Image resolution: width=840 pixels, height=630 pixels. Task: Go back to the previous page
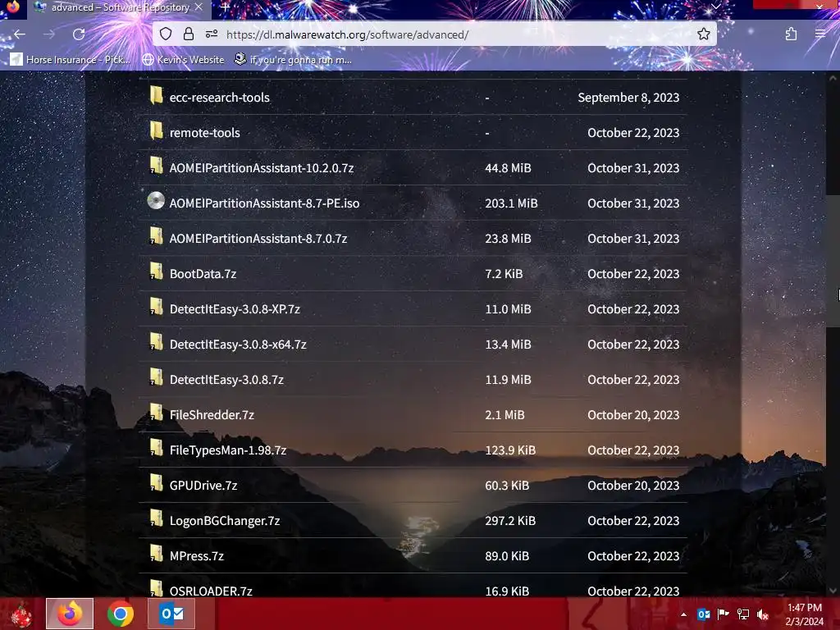20,34
